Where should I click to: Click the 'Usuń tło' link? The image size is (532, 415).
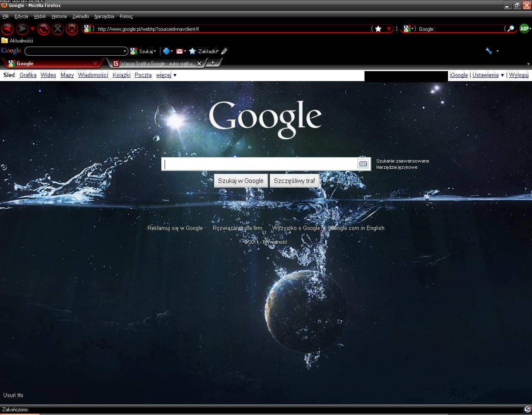(x=13, y=395)
